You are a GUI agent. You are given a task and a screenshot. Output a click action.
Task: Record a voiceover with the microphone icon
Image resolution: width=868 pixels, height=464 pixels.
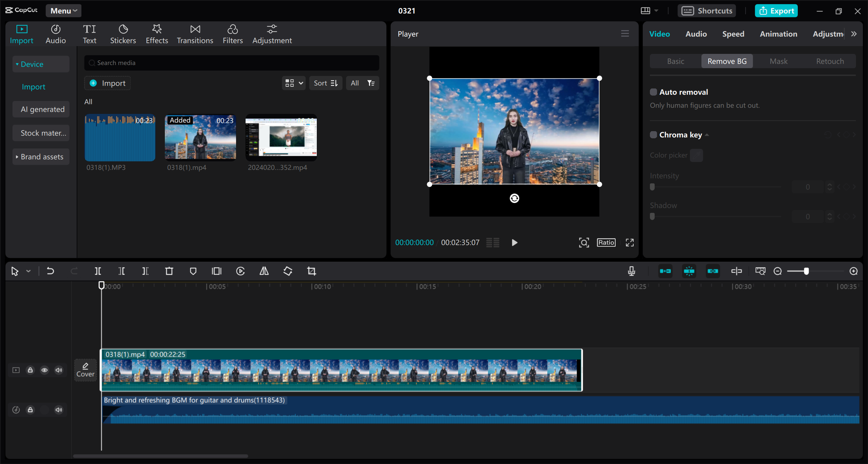coord(631,271)
